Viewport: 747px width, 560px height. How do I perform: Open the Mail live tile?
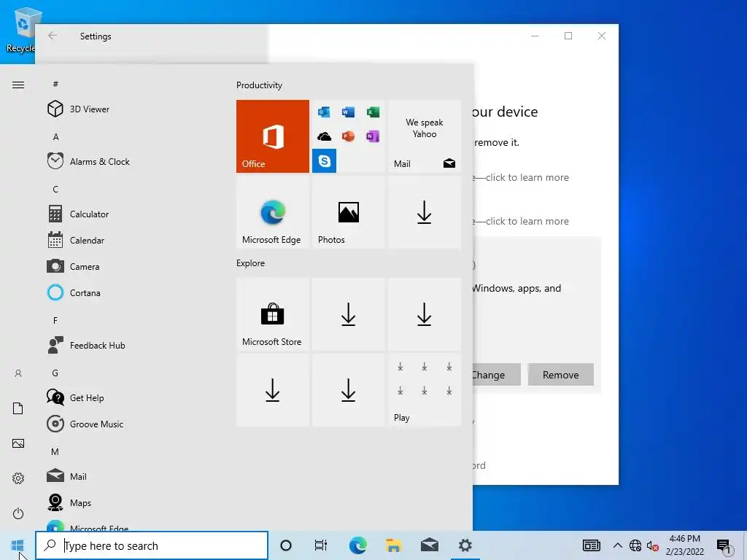tap(425, 136)
